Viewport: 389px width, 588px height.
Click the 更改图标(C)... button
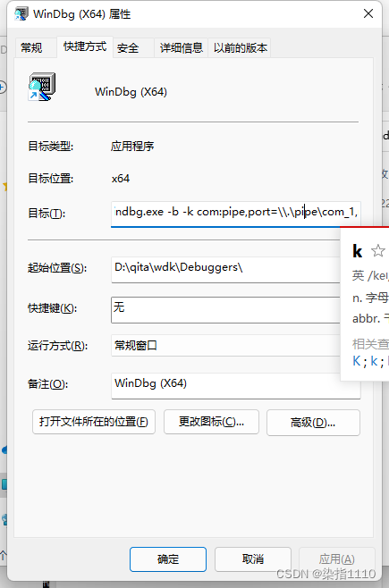tap(211, 422)
